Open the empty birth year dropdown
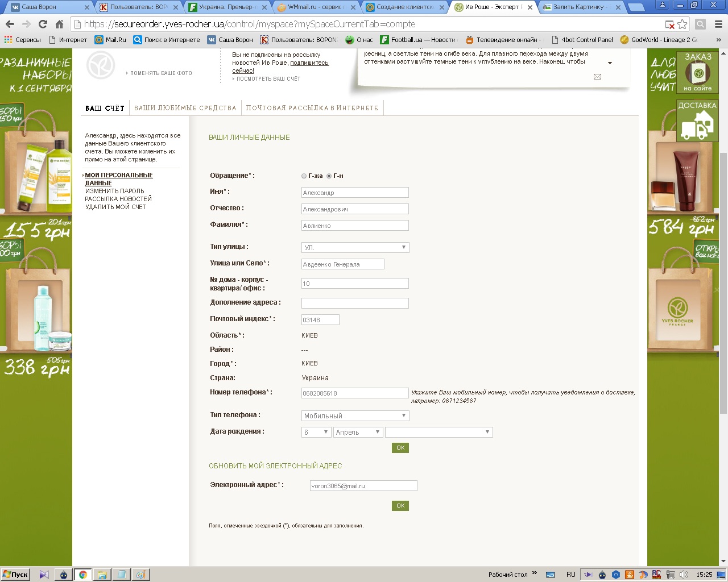Viewport: 728px width, 582px height. (439, 432)
